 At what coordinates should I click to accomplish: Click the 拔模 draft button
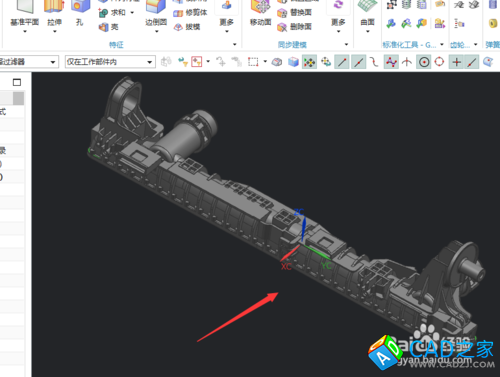(187, 27)
